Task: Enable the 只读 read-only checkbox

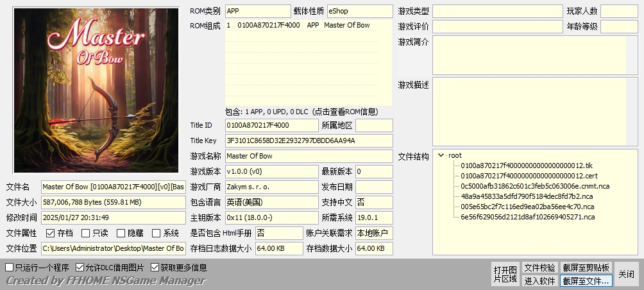Action: (86, 234)
